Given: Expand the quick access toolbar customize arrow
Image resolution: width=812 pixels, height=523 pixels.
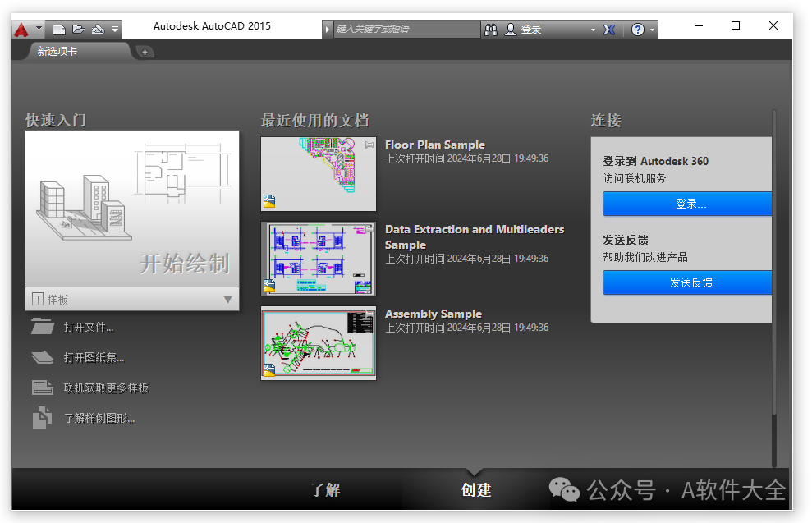Looking at the screenshot, I should tap(115, 30).
